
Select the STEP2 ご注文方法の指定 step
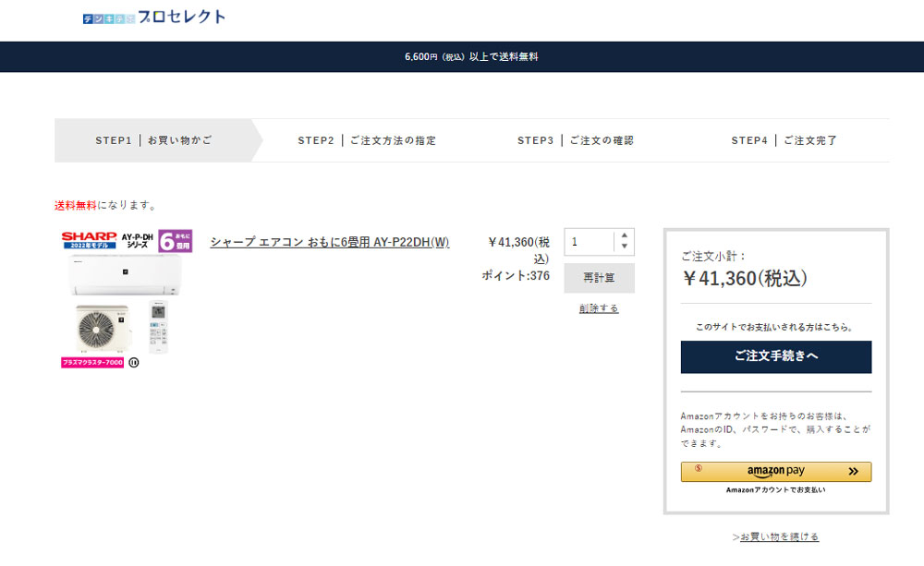[367, 140]
